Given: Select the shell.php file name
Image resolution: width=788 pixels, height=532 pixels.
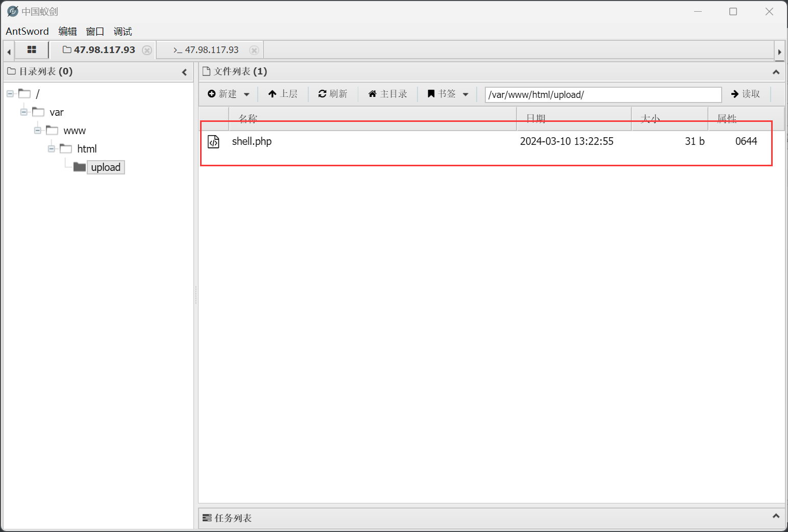Looking at the screenshot, I should tap(252, 141).
